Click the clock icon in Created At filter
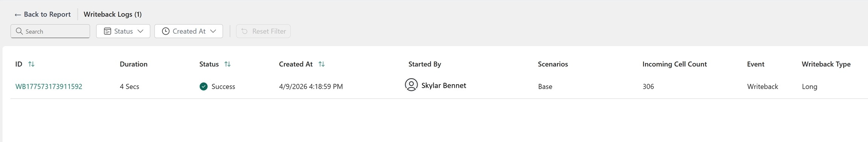The height and width of the screenshot is (142, 868). coord(166,31)
